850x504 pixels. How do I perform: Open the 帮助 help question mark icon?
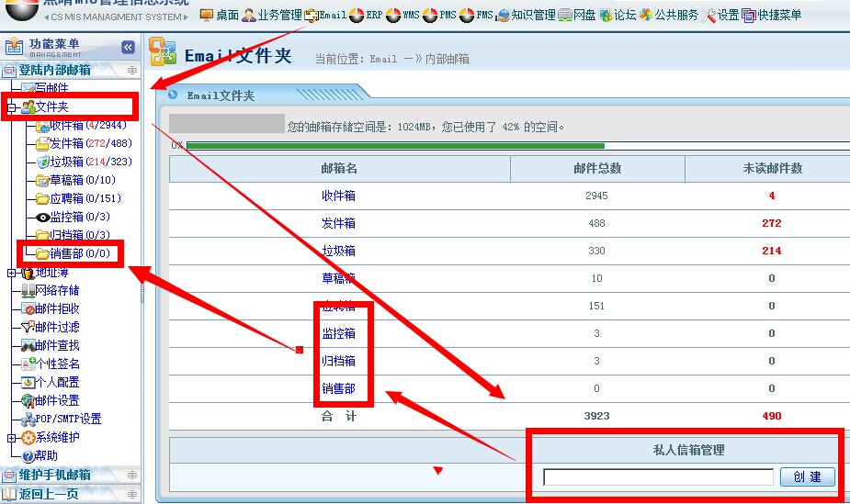[28, 455]
